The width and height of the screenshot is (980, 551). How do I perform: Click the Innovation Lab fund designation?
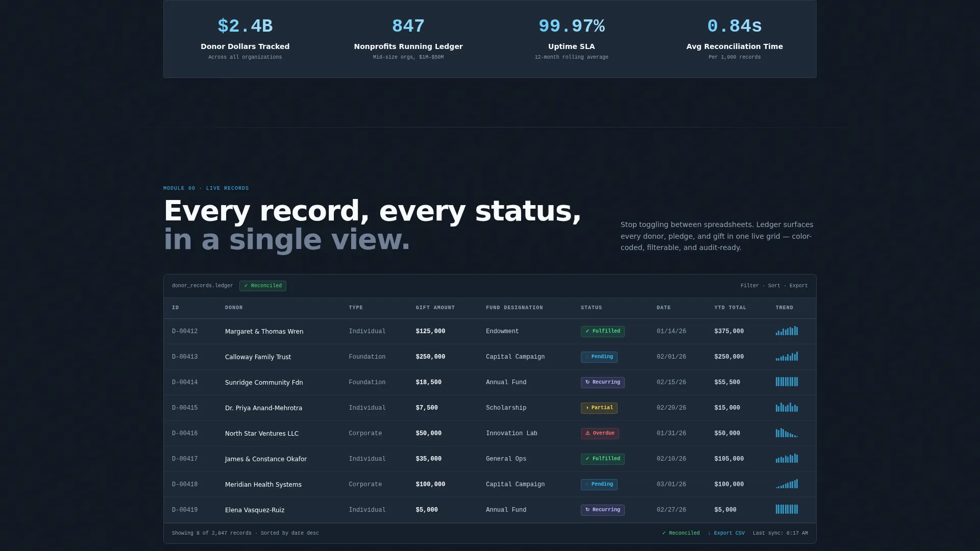coord(511,434)
